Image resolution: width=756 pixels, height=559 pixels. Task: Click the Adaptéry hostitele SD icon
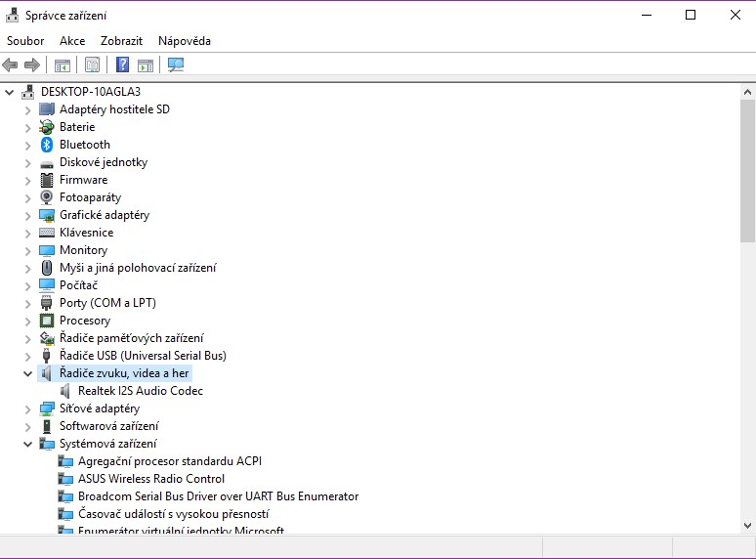pyautogui.click(x=47, y=109)
